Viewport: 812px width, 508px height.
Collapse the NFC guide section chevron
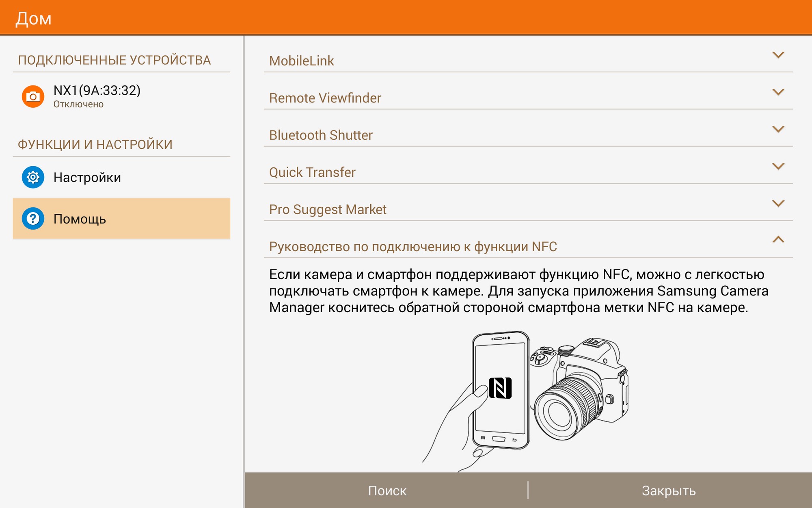777,240
